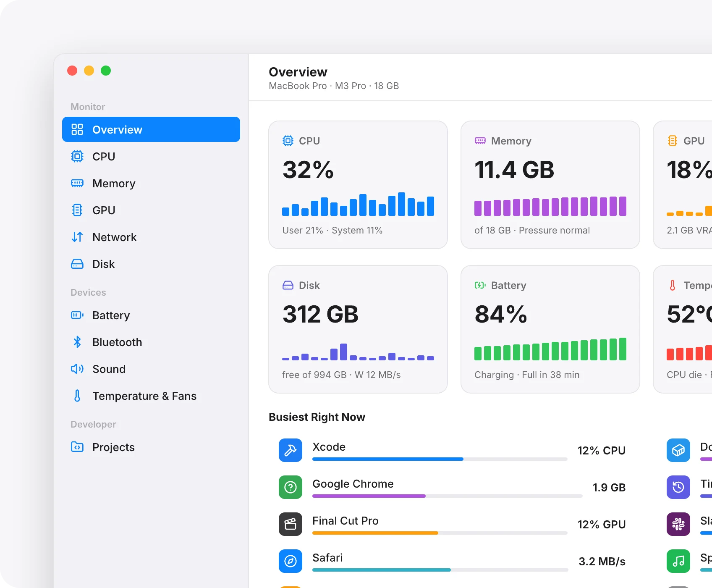Click the Battery icon in sidebar

[77, 315]
